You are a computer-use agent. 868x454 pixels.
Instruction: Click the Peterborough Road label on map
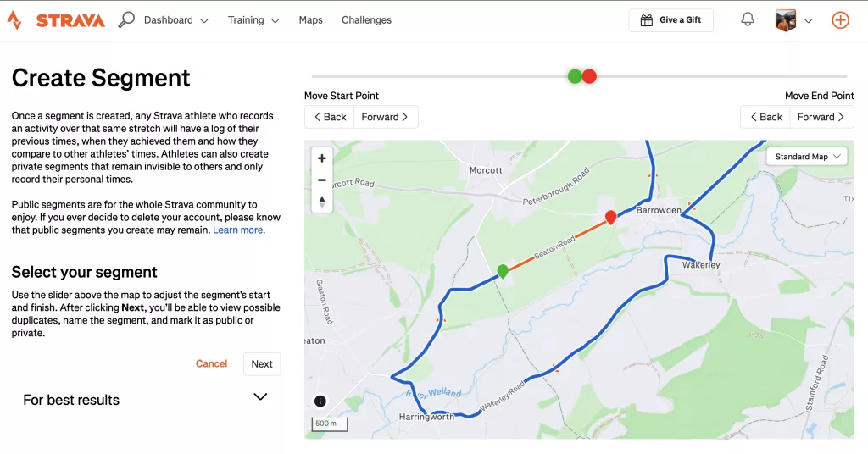point(556,187)
